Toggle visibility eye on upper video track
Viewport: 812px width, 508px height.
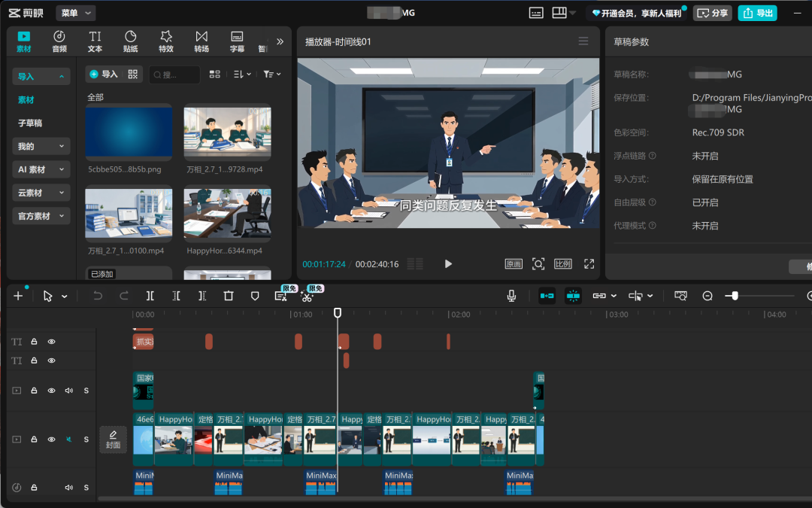(51, 391)
